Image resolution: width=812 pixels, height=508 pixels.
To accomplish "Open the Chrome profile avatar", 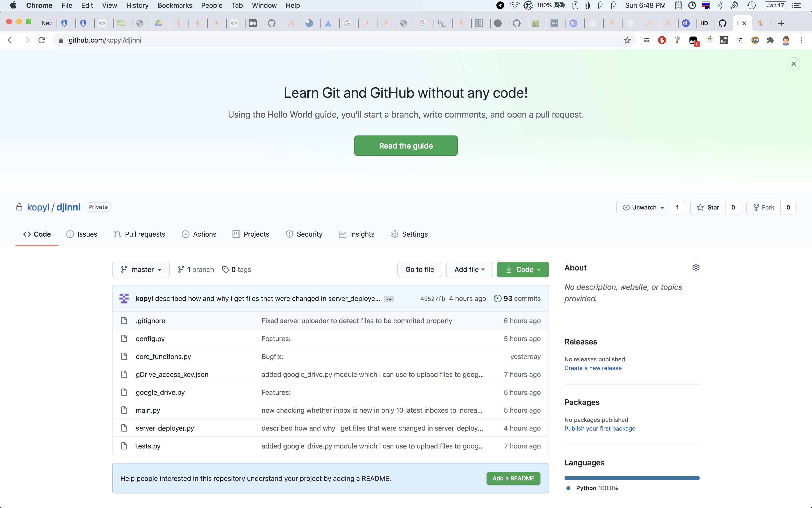I will coord(785,40).
